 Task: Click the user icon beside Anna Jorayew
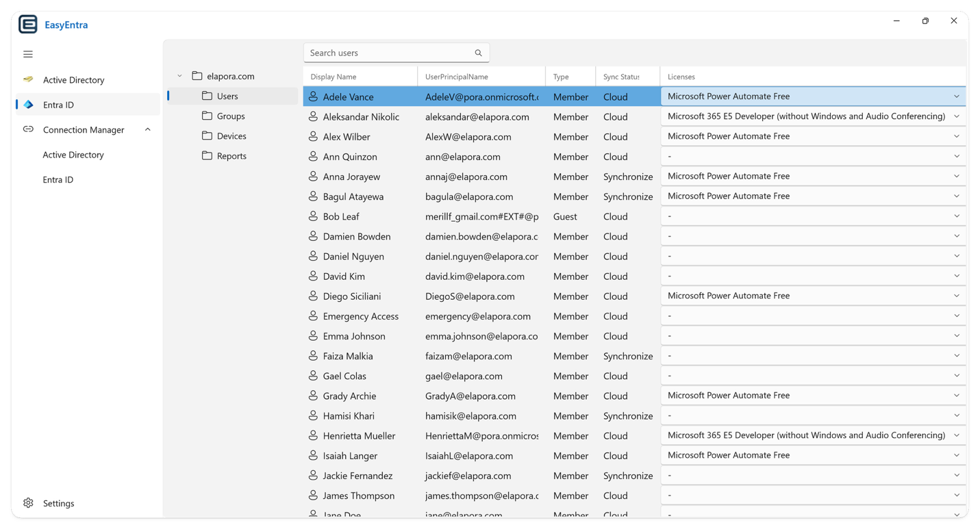coord(313,176)
